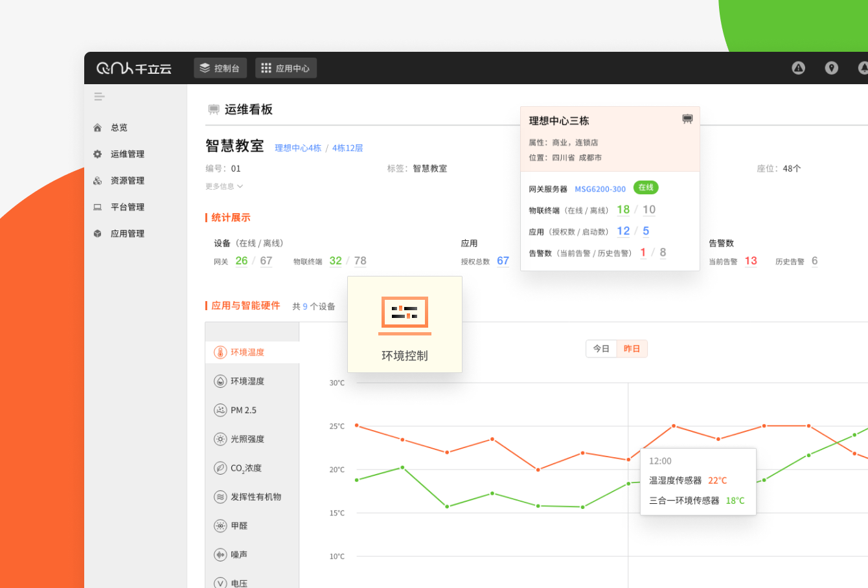This screenshot has height=588, width=868.
Task: Select the 甲醛 sensor icon
Action: 220,526
